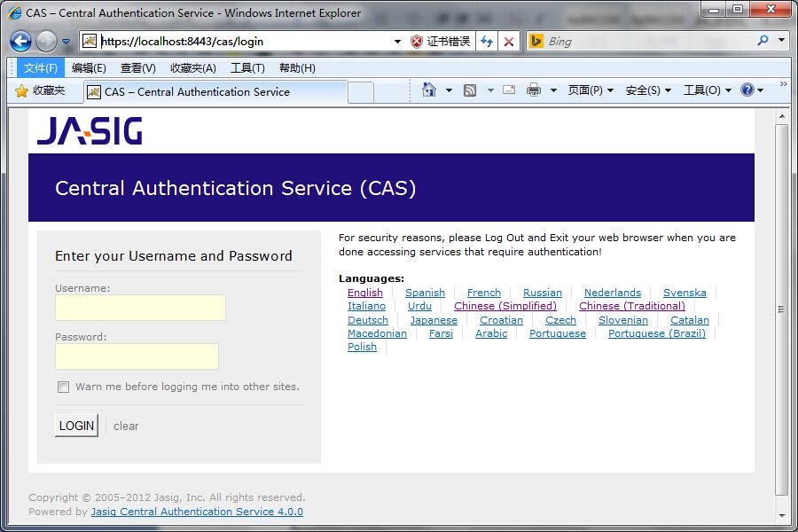This screenshot has width=798, height=532.
Task: Click the red Stop loading icon
Action: (x=508, y=41)
